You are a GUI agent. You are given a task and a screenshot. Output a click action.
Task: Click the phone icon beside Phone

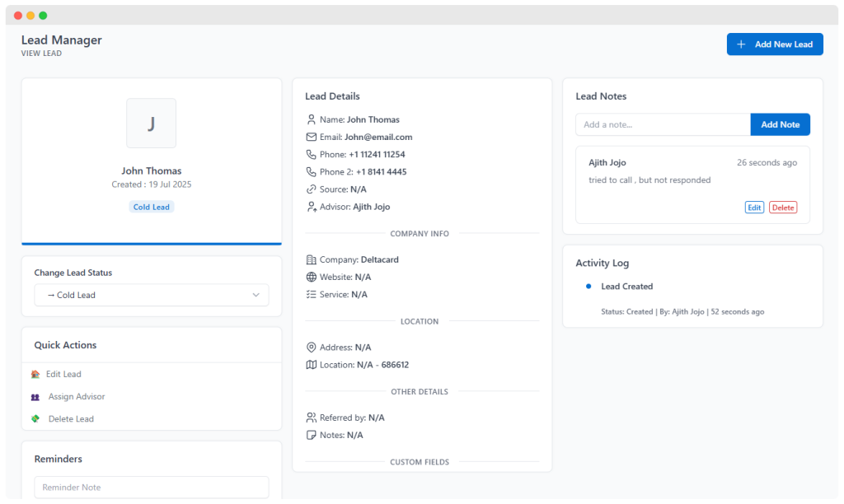pos(311,154)
